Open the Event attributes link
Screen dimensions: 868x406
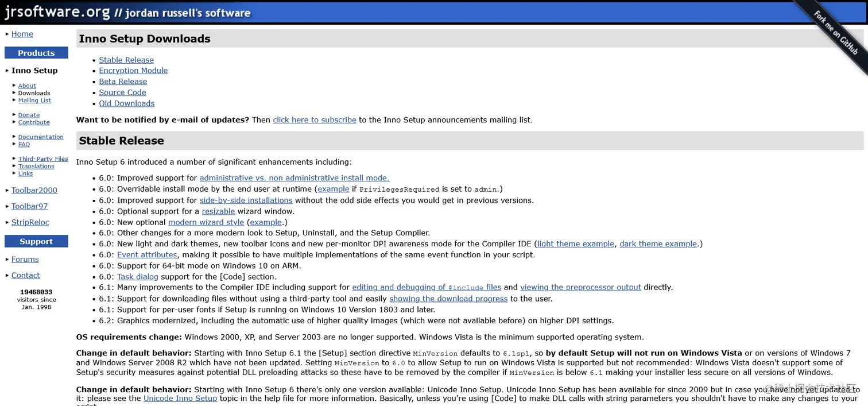coord(147,255)
